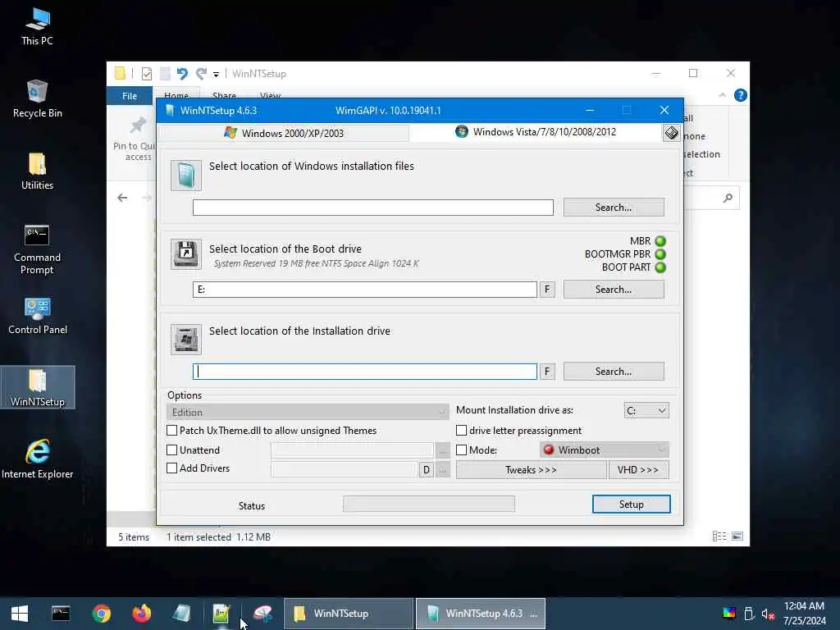The width and height of the screenshot is (840, 630).
Task: Click F format button next to Boot drive
Action: pyautogui.click(x=547, y=290)
